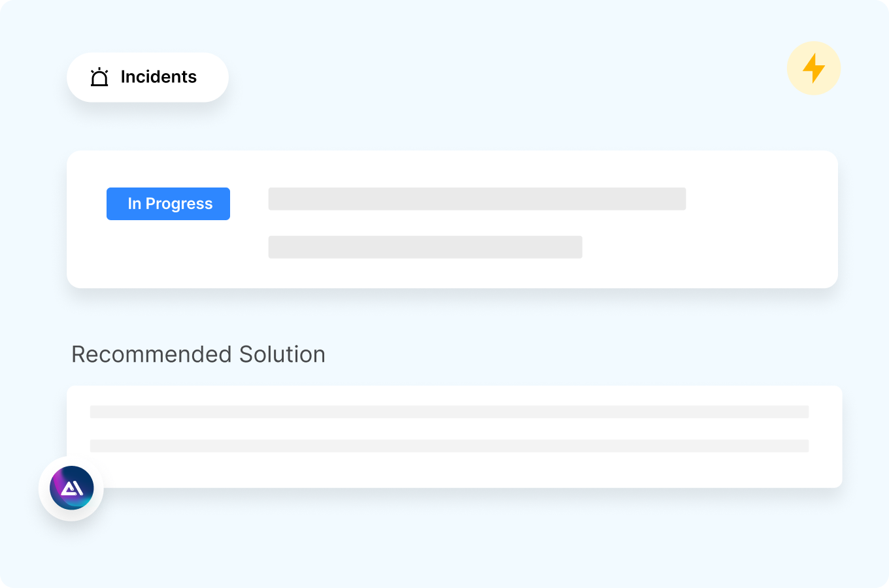This screenshot has width=889, height=588.
Task: Click the purple Atlassian Intelligence logo
Action: point(72,487)
